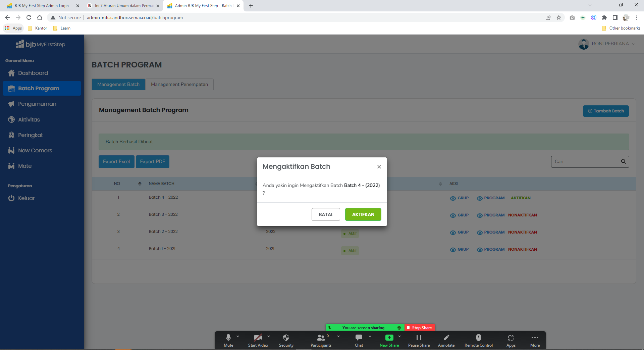This screenshot has width=644, height=350.
Task: Click NONAKTIFKAN for Batch 2 - 2022
Action: 522,232
